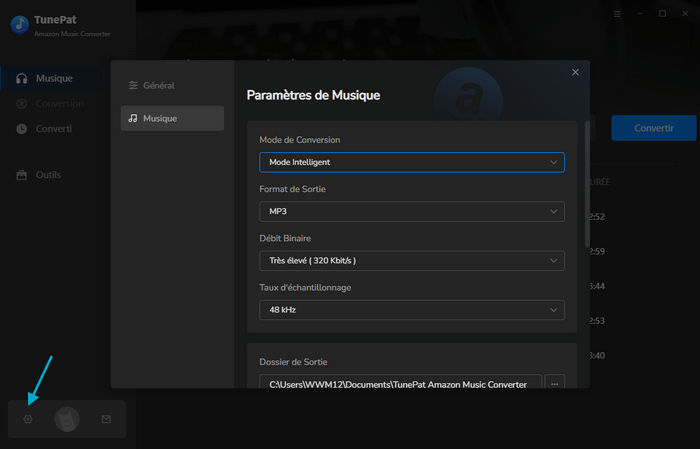The width and height of the screenshot is (700, 449).
Task: Minimize the TunePat window
Action: click(640, 14)
